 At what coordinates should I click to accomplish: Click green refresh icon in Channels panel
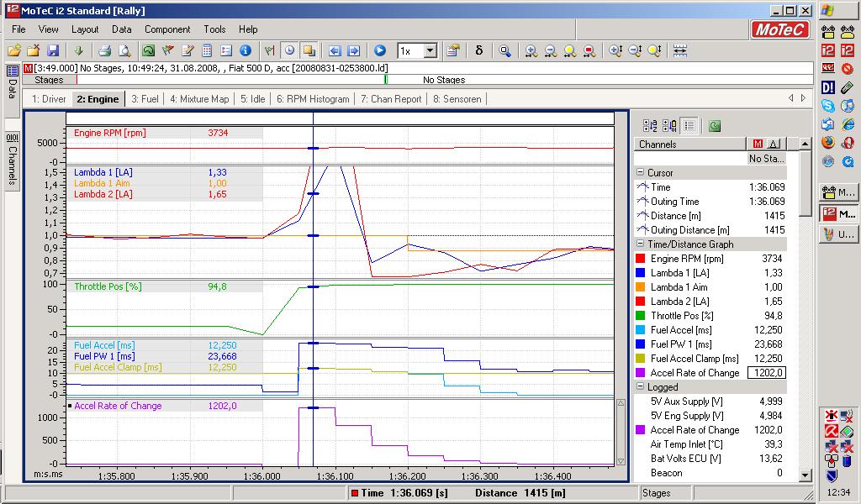(715, 126)
